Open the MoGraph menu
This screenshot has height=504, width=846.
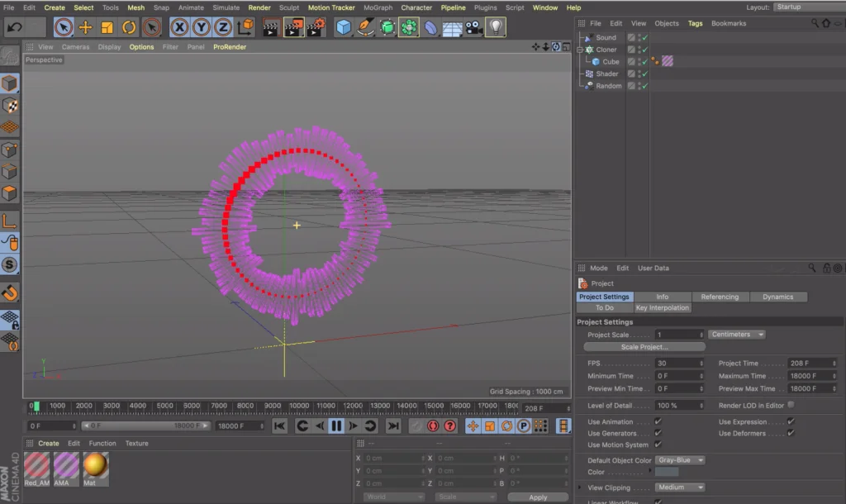(378, 7)
